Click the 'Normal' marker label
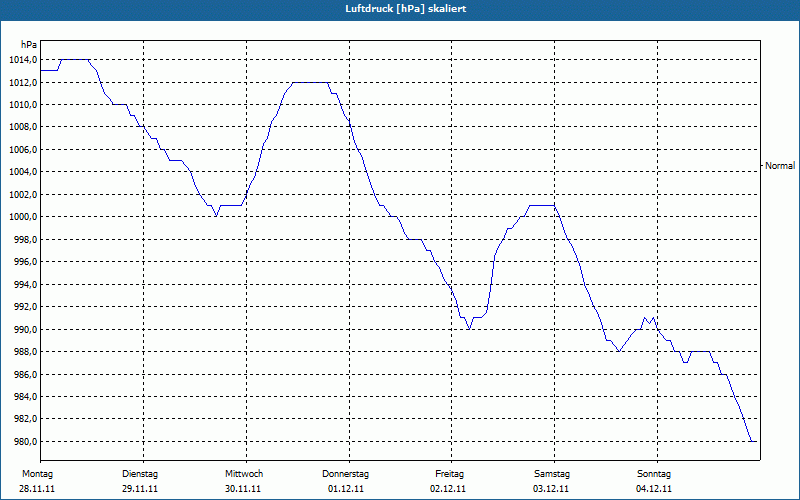The image size is (800, 500). coord(780,166)
